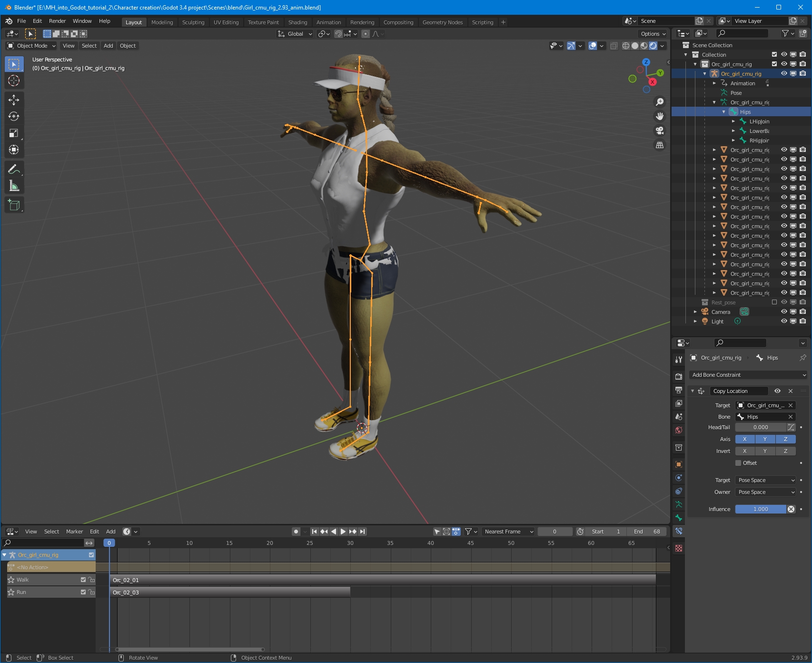812x663 pixels.
Task: Switch to wireframe viewport shading
Action: 626,46
